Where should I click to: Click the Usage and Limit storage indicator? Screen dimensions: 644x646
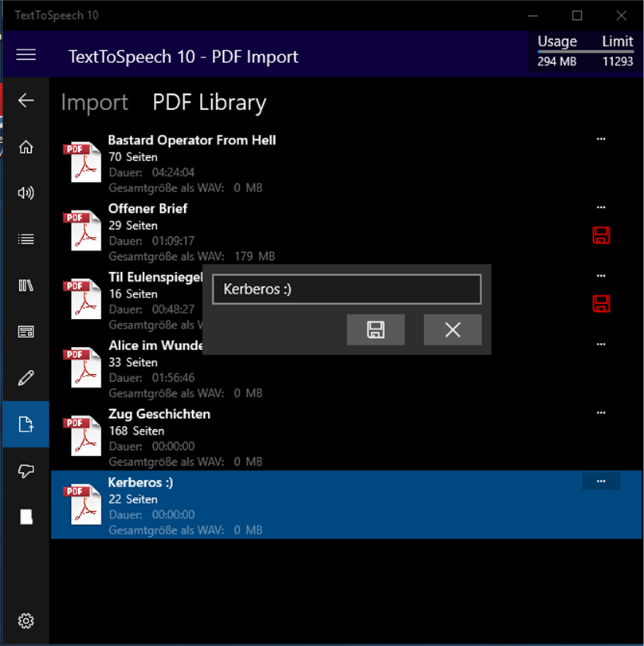pyautogui.click(x=585, y=52)
